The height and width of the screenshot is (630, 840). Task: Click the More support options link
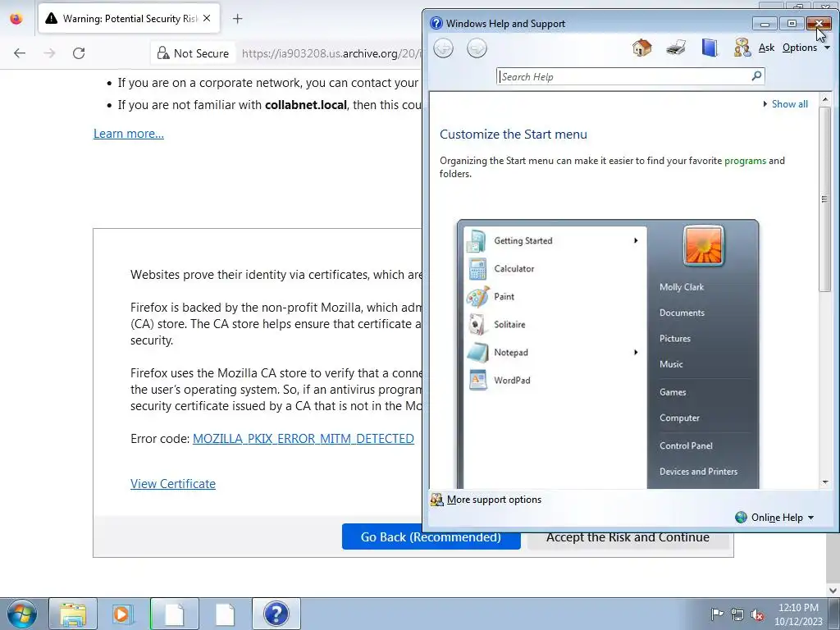click(494, 500)
